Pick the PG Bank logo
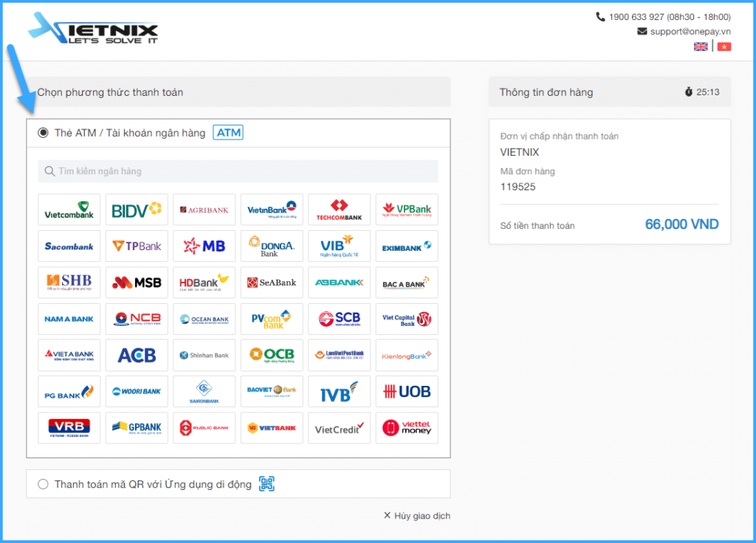The width and height of the screenshot is (756, 543). [x=69, y=392]
